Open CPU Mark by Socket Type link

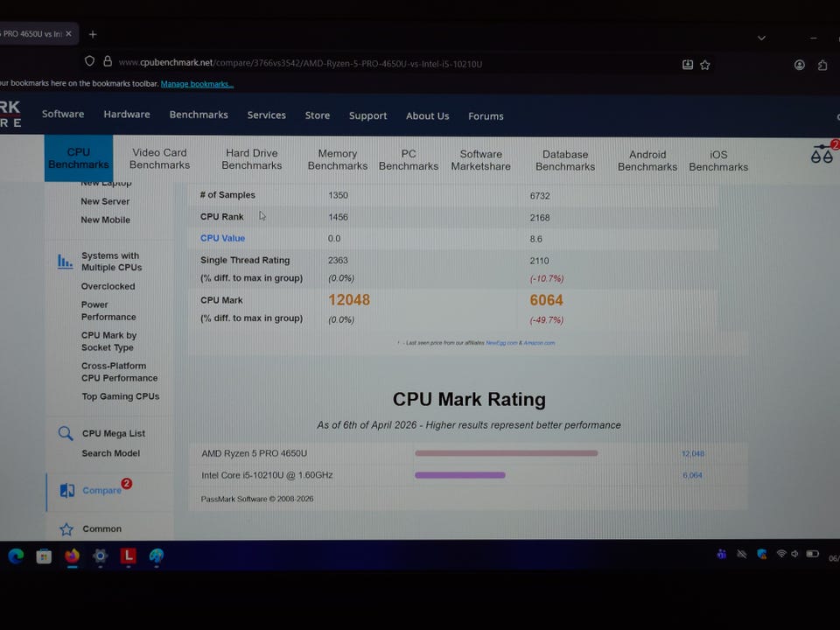point(108,341)
